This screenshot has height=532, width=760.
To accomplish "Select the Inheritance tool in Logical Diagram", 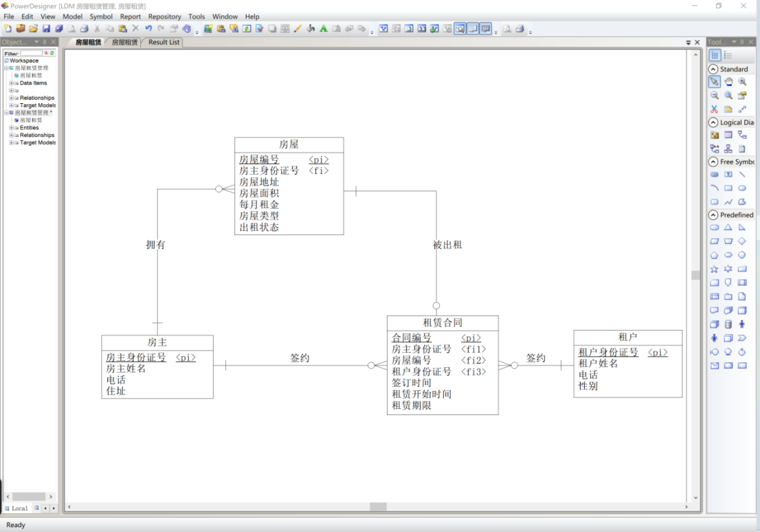I will pos(728,149).
